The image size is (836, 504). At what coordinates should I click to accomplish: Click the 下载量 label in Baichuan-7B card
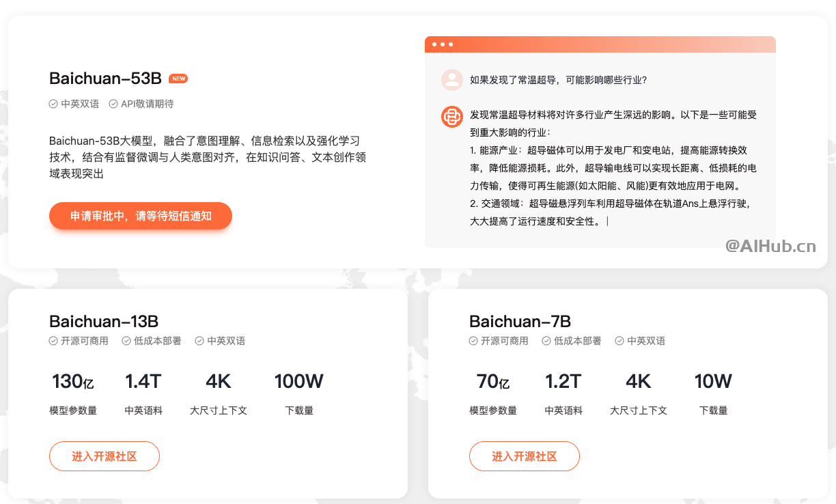714,410
